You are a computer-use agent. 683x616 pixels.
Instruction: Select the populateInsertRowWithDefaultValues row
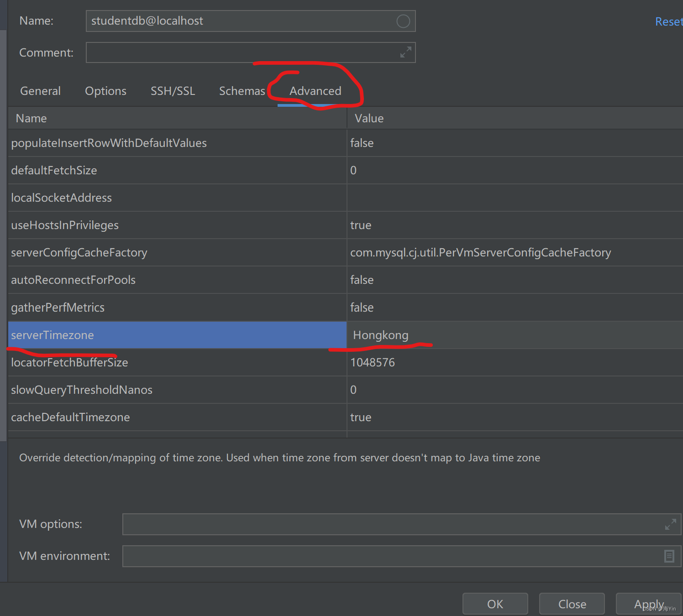pos(177,143)
